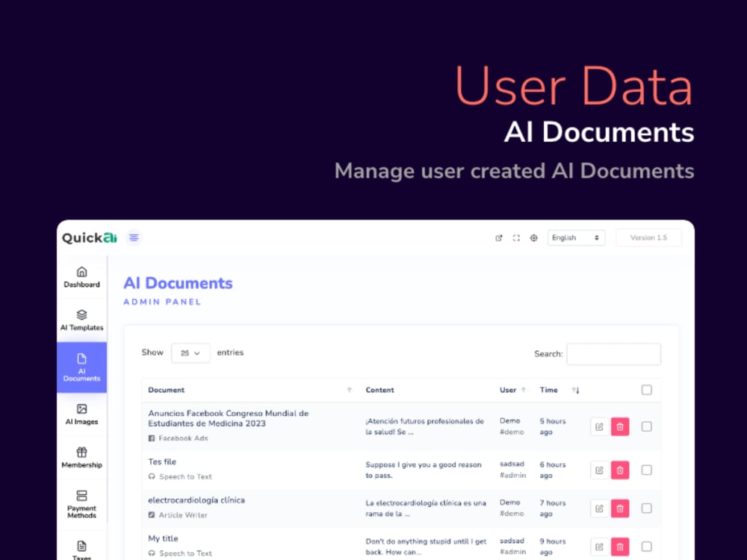Switch to the AI Documents sidebar tab
The height and width of the screenshot is (560, 747).
pyautogui.click(x=81, y=367)
